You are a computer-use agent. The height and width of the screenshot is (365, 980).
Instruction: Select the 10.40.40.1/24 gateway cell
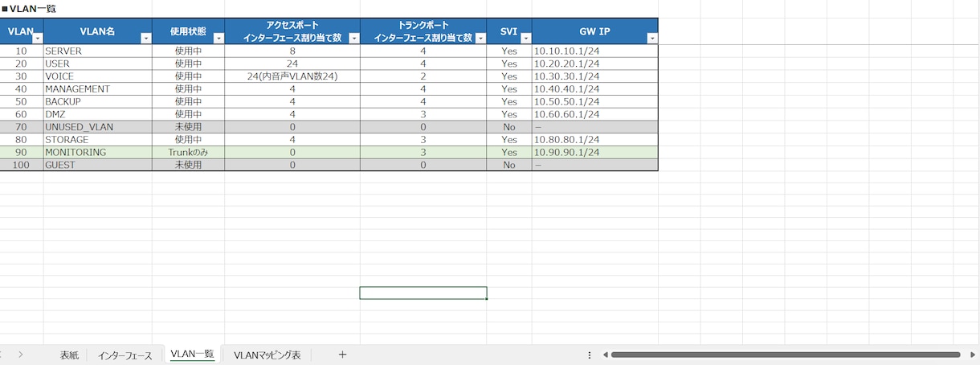pos(594,88)
